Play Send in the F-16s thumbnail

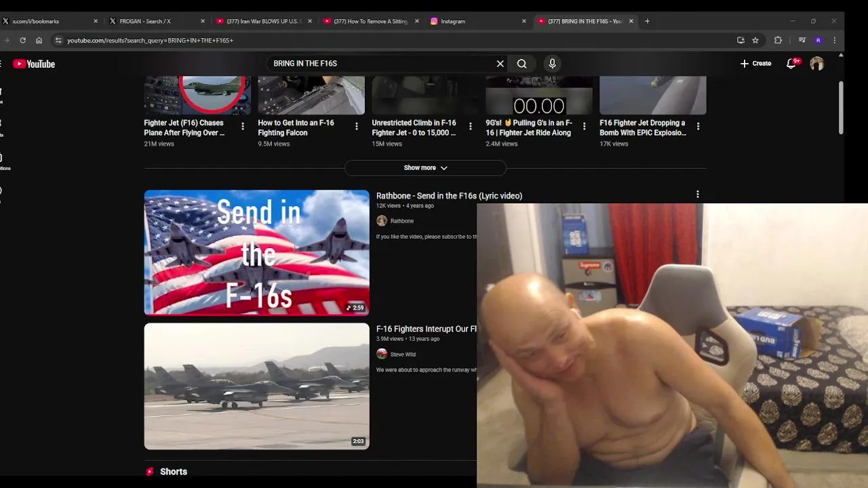pyautogui.click(x=257, y=253)
